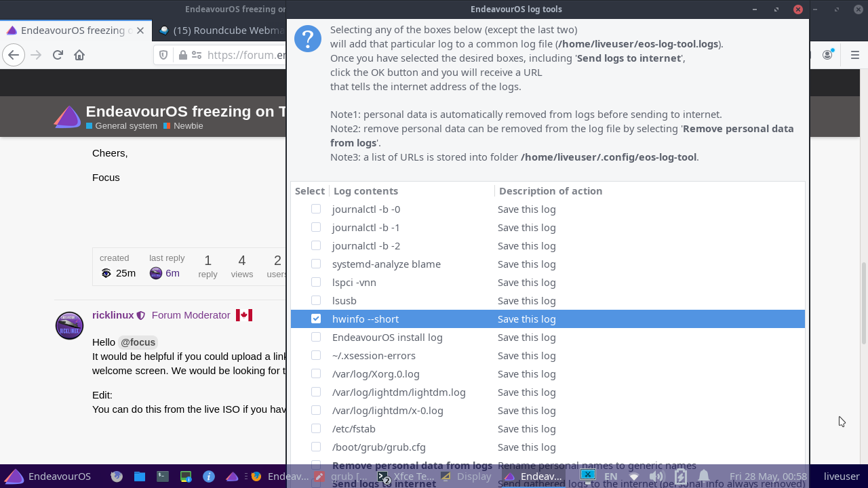Open volume speaker tray icon
This screenshot has width=868, height=488.
tap(656, 476)
